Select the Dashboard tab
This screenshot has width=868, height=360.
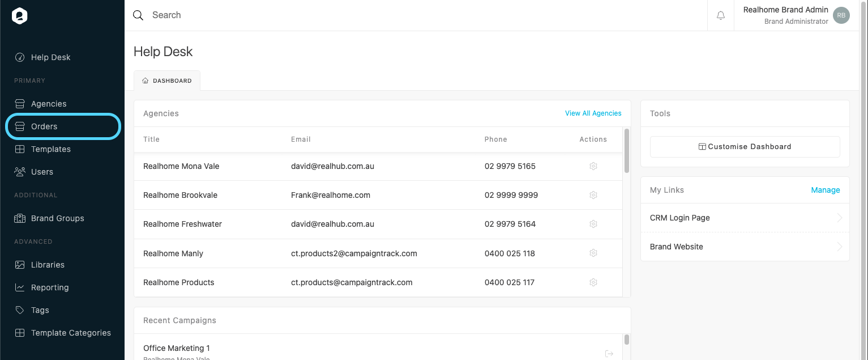[167, 81]
